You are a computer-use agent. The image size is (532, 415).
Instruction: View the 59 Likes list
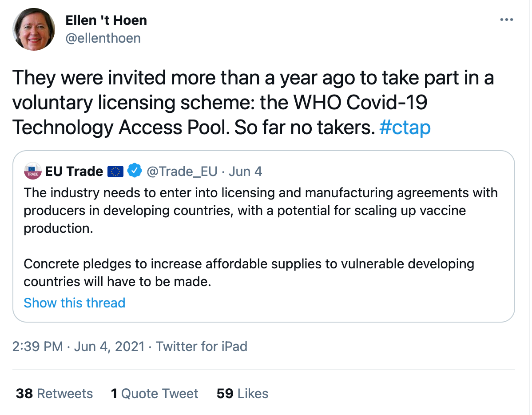click(x=242, y=393)
